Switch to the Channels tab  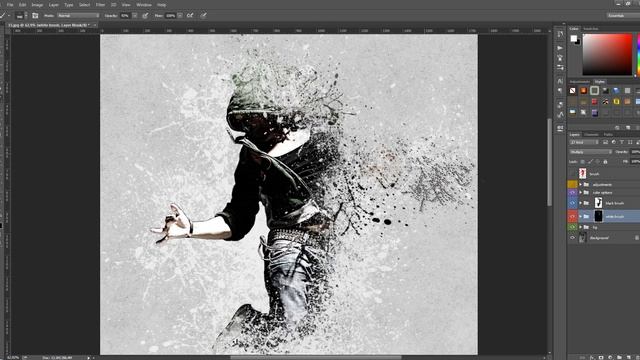tap(591, 134)
